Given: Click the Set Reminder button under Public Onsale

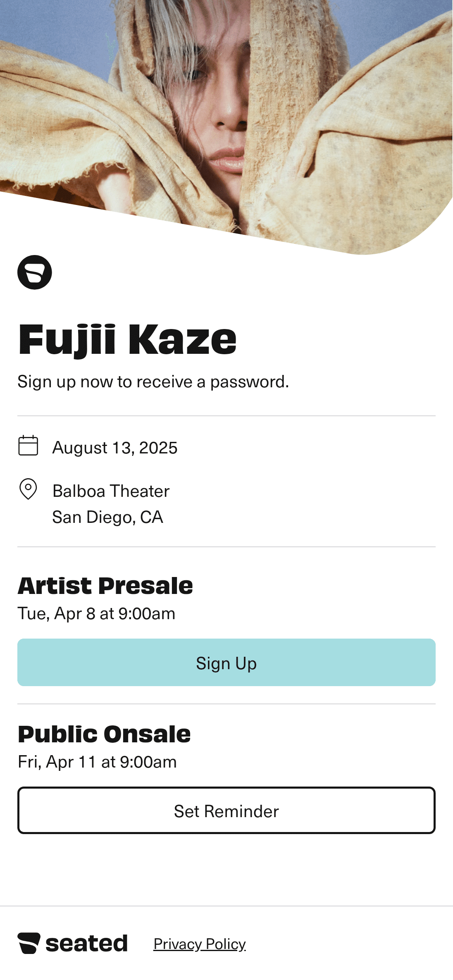Looking at the screenshot, I should tap(226, 811).
